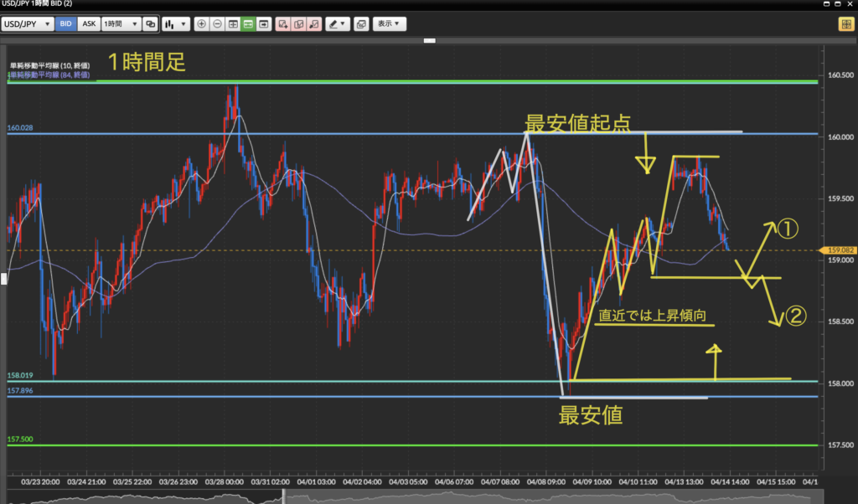The height and width of the screenshot is (504, 858).
Task: Open the 1時間 timeframe dropdown
Action: click(x=121, y=24)
